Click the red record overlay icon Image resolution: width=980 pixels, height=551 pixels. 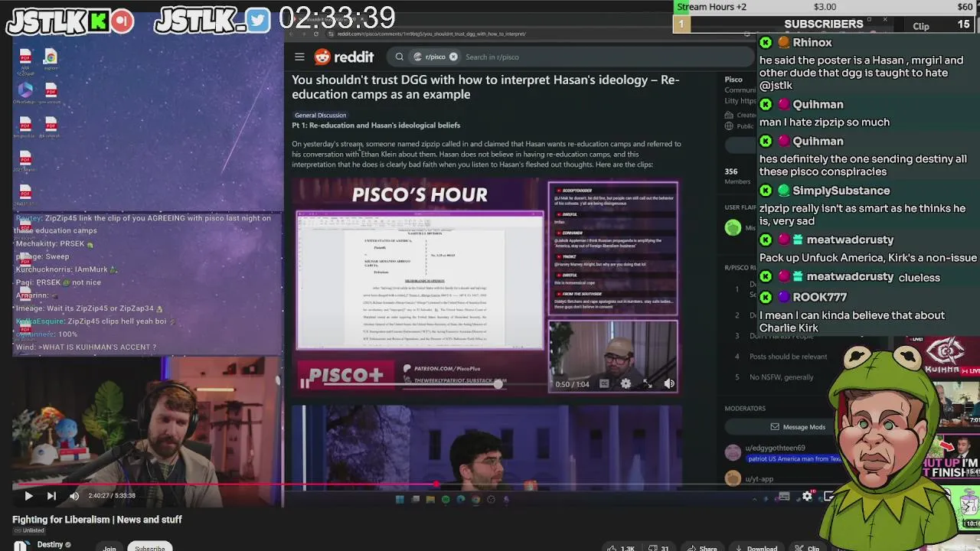[x=122, y=21]
